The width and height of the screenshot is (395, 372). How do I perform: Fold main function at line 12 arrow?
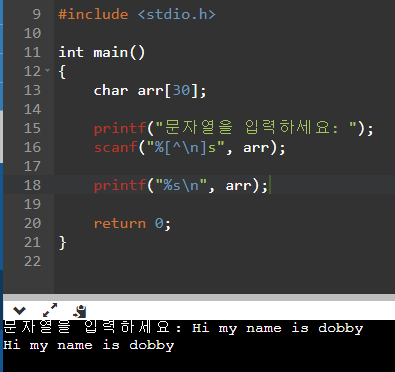click(47, 70)
